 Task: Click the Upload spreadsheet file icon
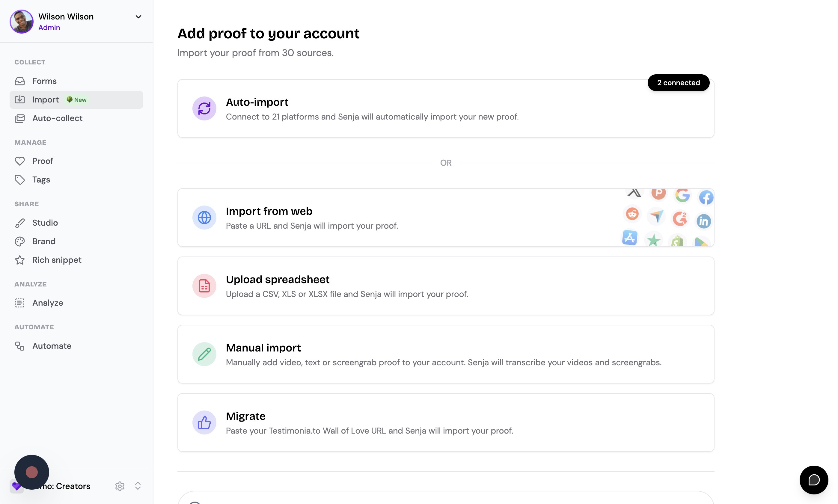click(204, 286)
